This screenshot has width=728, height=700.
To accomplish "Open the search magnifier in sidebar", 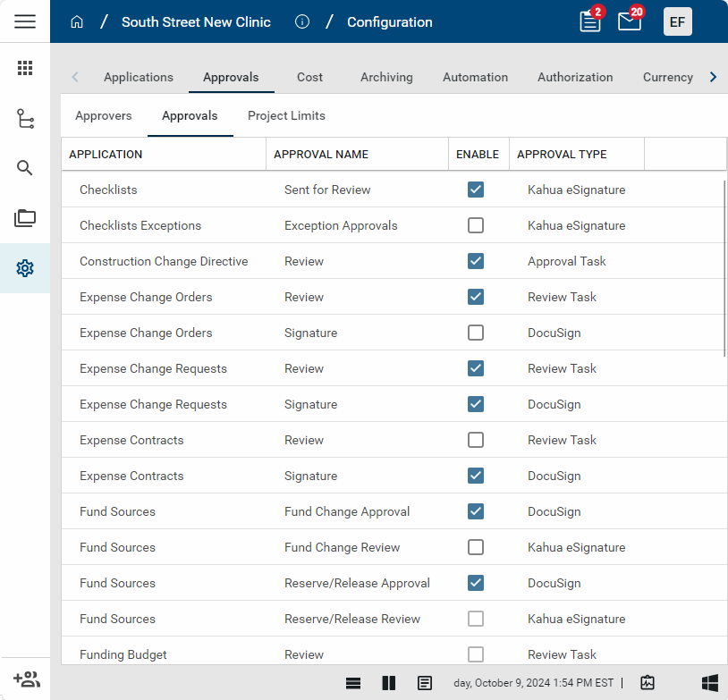I will [25, 168].
